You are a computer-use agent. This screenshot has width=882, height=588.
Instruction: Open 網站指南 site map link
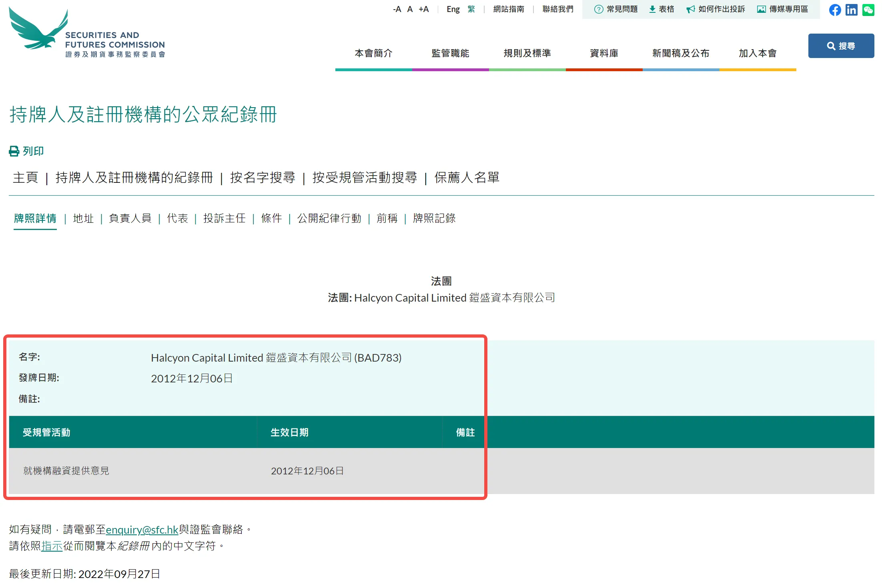[509, 9]
